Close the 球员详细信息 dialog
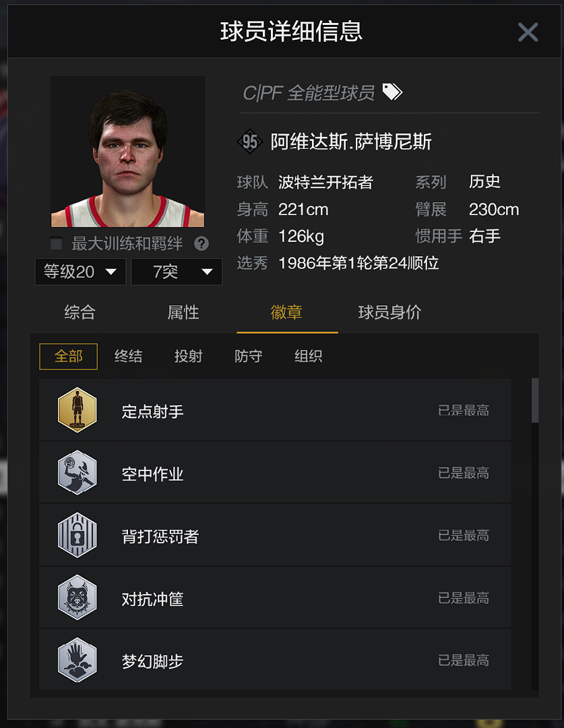 pyautogui.click(x=528, y=32)
